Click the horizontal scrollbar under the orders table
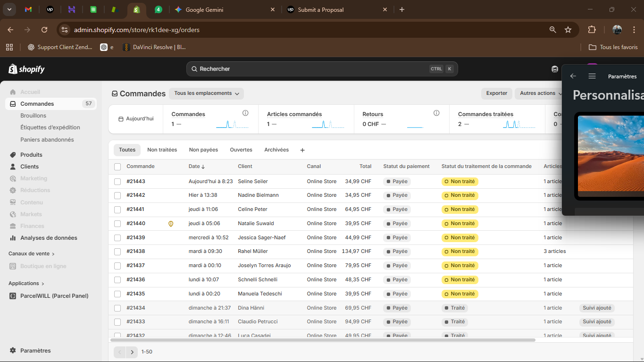 pos(323,340)
